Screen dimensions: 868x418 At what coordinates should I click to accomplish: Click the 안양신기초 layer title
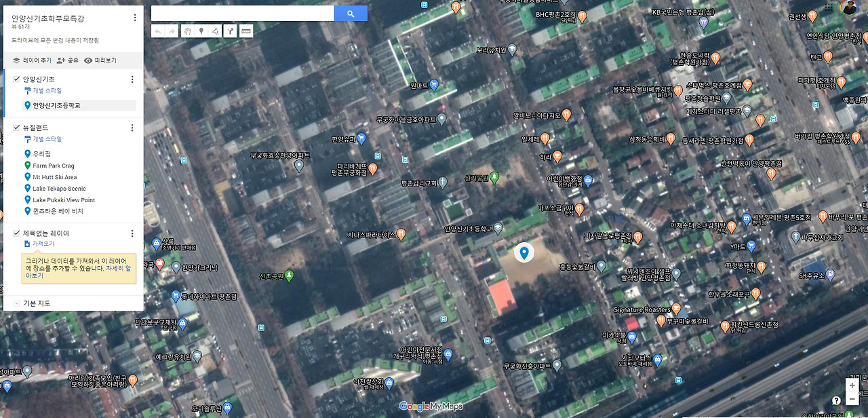pyautogui.click(x=39, y=79)
